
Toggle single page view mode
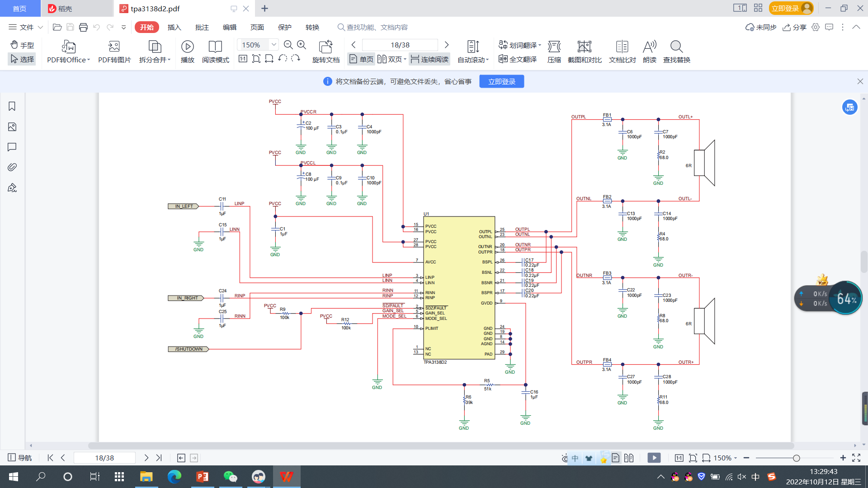click(x=361, y=59)
